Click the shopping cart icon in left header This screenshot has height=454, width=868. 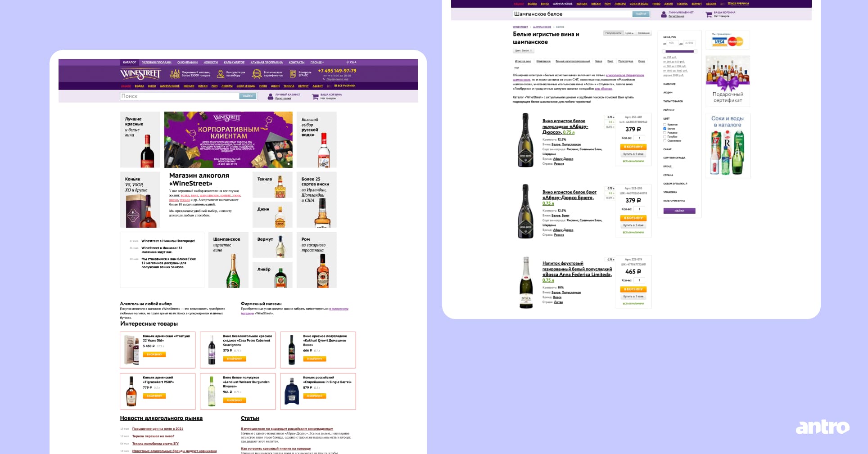tap(315, 96)
